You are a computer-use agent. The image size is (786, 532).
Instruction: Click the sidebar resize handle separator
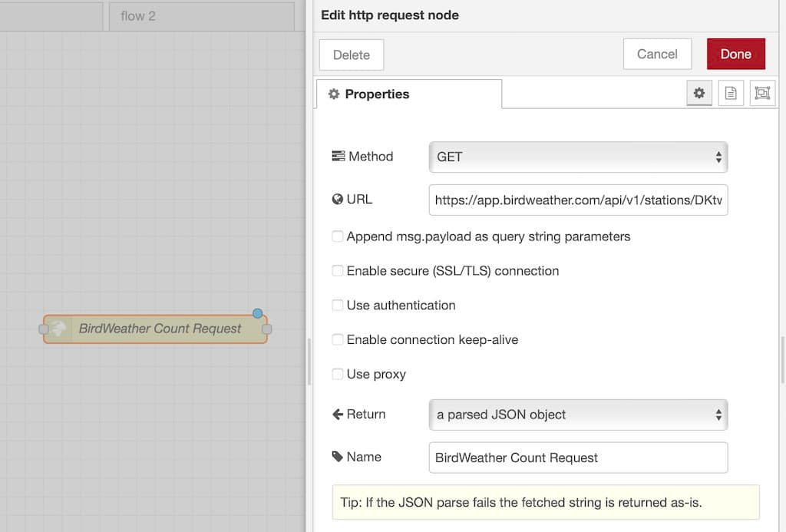pyautogui.click(x=309, y=361)
